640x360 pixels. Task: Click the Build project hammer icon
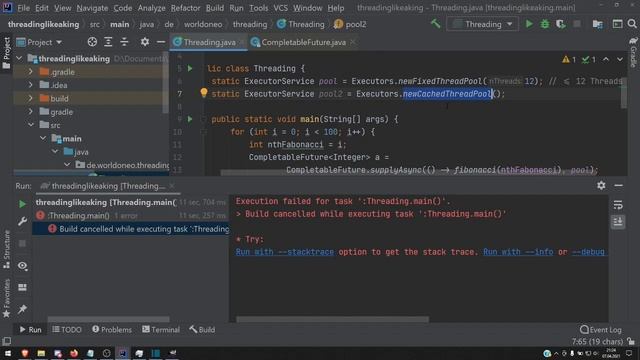tap(436, 24)
